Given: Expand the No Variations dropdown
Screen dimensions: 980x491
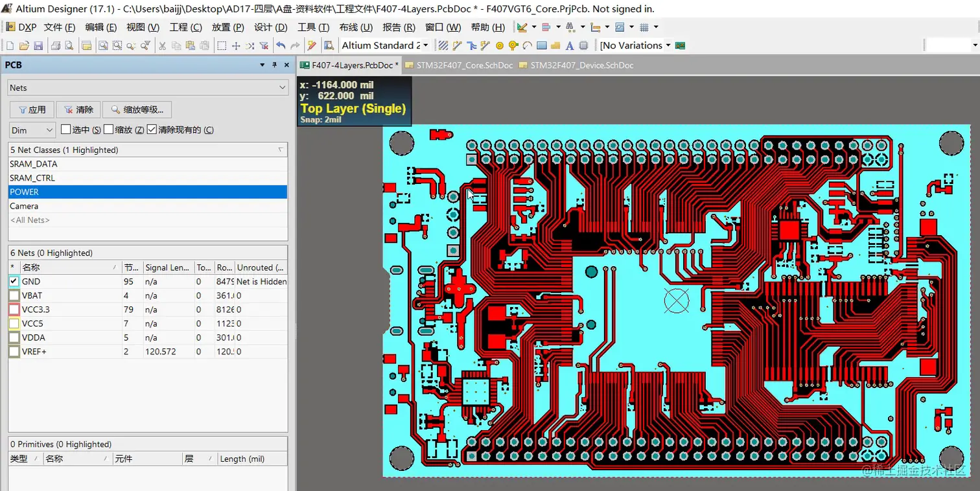Looking at the screenshot, I should point(668,45).
